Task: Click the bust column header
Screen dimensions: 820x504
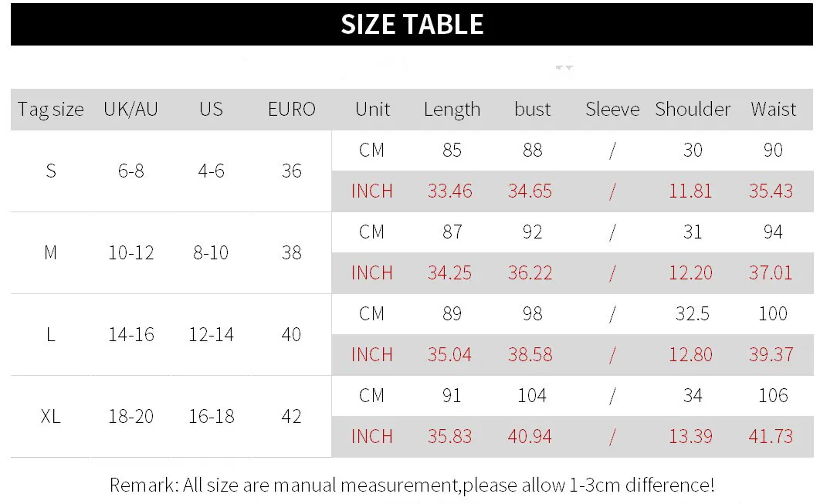Action: point(532,110)
